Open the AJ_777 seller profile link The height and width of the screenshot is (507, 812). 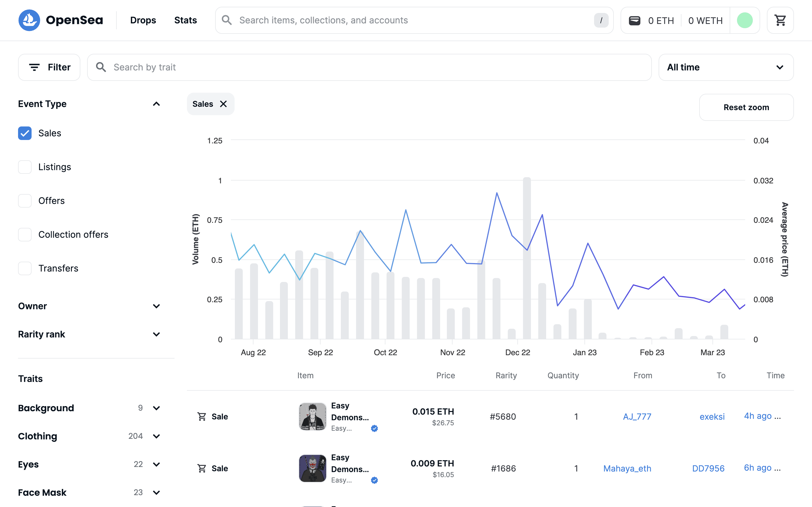[637, 417]
